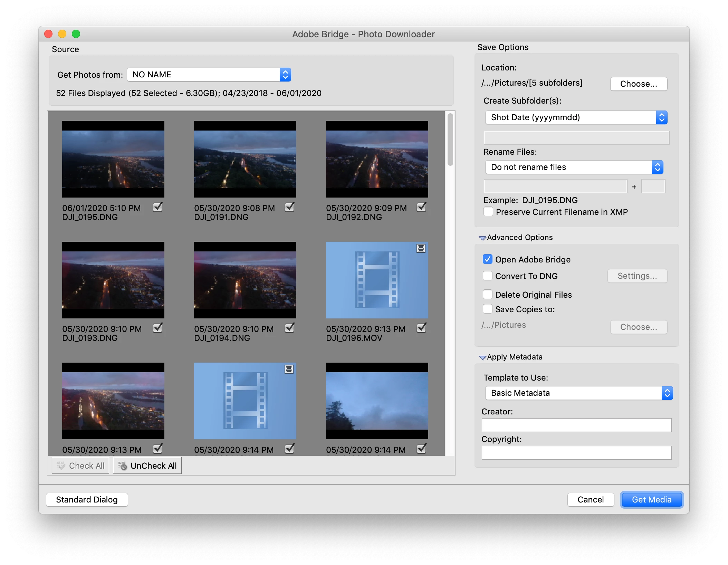Click the small movie badge on 9:14 PM video
Image resolution: width=728 pixels, height=565 pixels.
289,369
